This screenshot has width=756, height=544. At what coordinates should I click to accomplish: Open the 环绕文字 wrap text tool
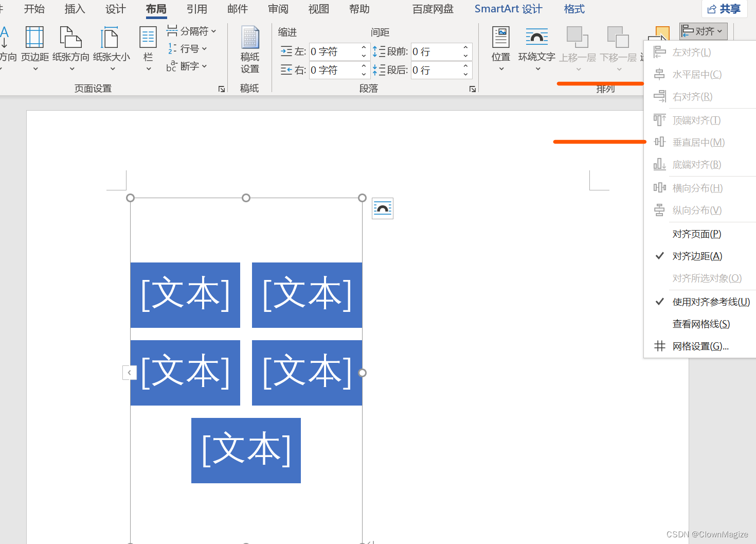[536, 49]
